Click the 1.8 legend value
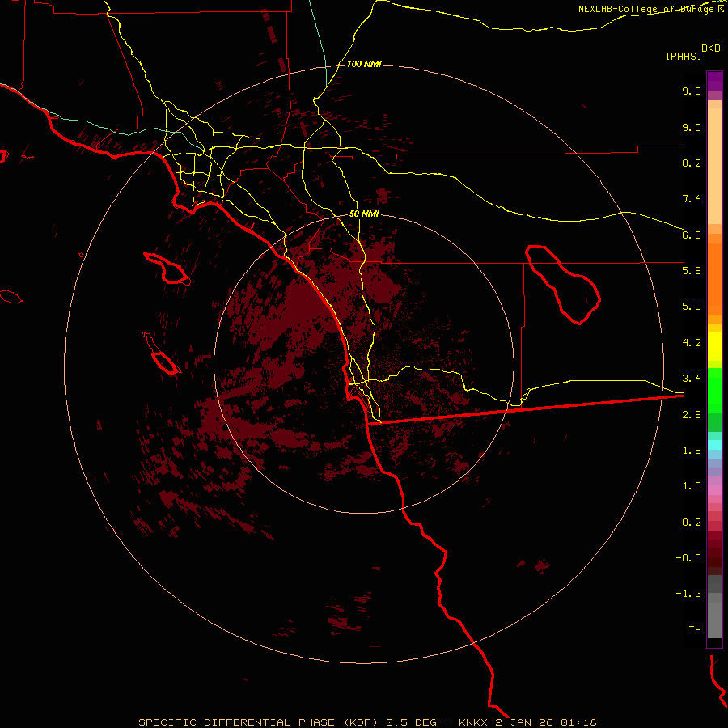Image resolution: width=728 pixels, height=728 pixels. [692, 451]
